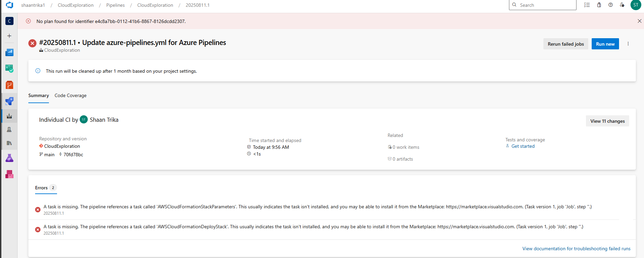Image resolution: width=644 pixels, height=258 pixels.
Task: Open the Library sub-item icon in the sidebar
Action: click(x=9, y=143)
